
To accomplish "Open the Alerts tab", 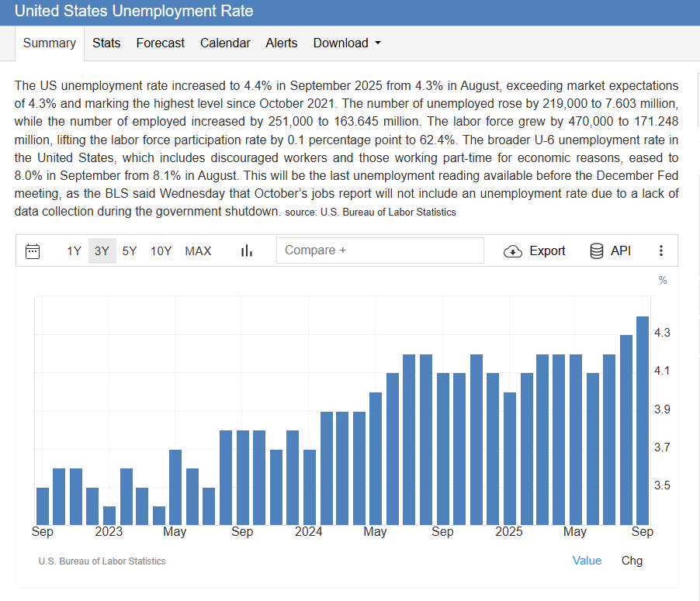I will (x=281, y=43).
